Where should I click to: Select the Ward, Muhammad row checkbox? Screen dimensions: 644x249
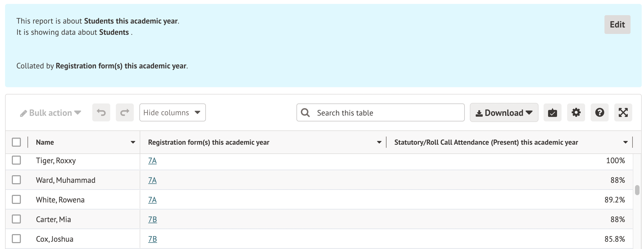[x=16, y=180]
